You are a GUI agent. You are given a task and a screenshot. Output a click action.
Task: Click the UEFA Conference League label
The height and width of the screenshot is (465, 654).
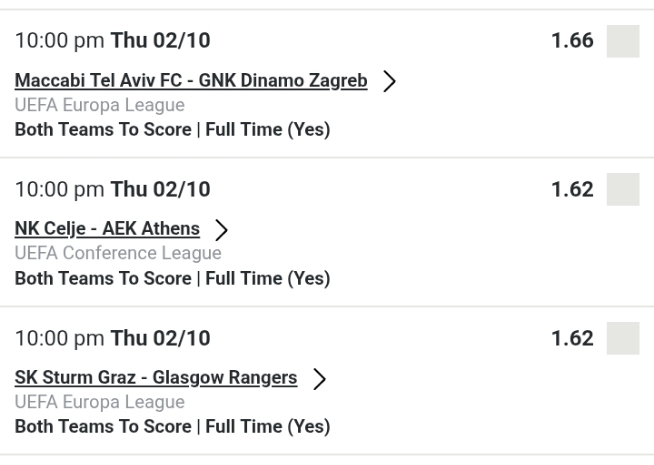pyautogui.click(x=117, y=254)
